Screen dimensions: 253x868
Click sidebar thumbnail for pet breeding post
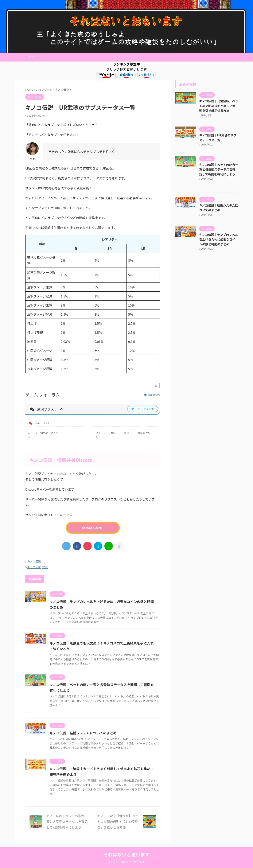pyautogui.click(x=185, y=98)
